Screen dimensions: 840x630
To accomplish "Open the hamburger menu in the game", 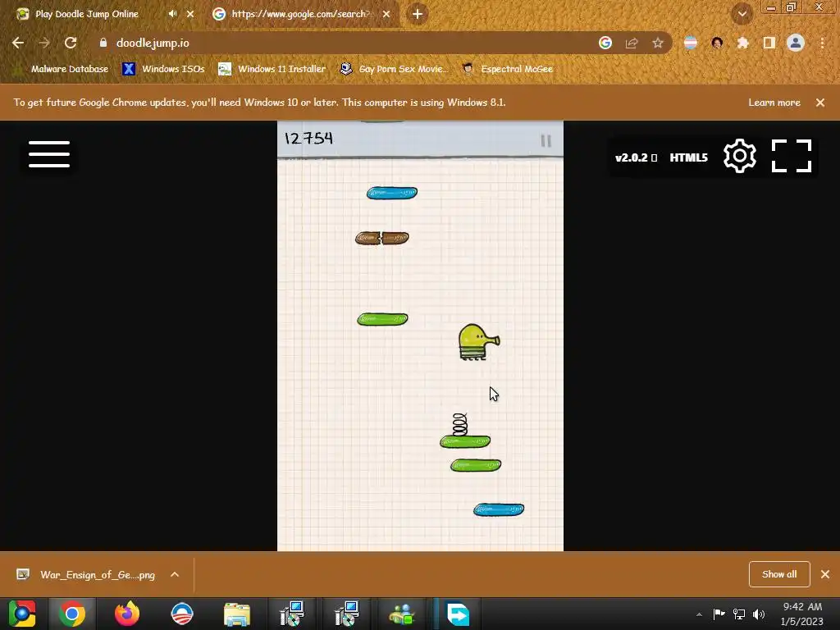I will pyautogui.click(x=48, y=154).
